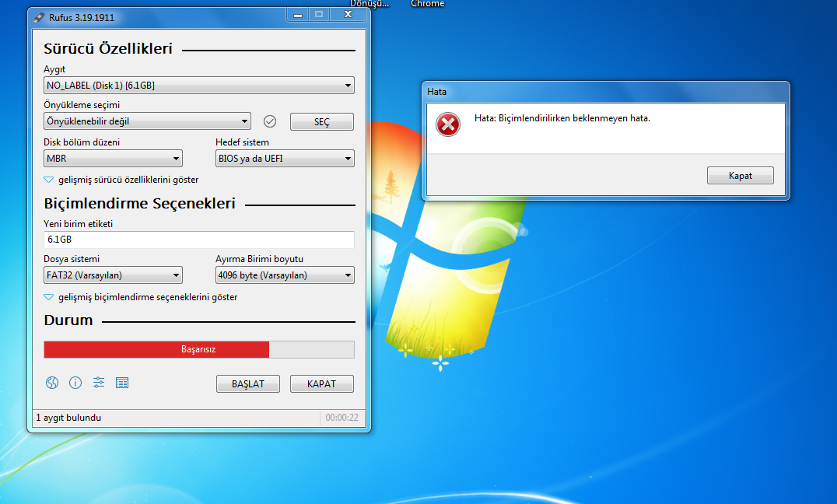Open the Önyükleme seçimi dropdown
The width and height of the screenshot is (837, 504).
(147, 121)
